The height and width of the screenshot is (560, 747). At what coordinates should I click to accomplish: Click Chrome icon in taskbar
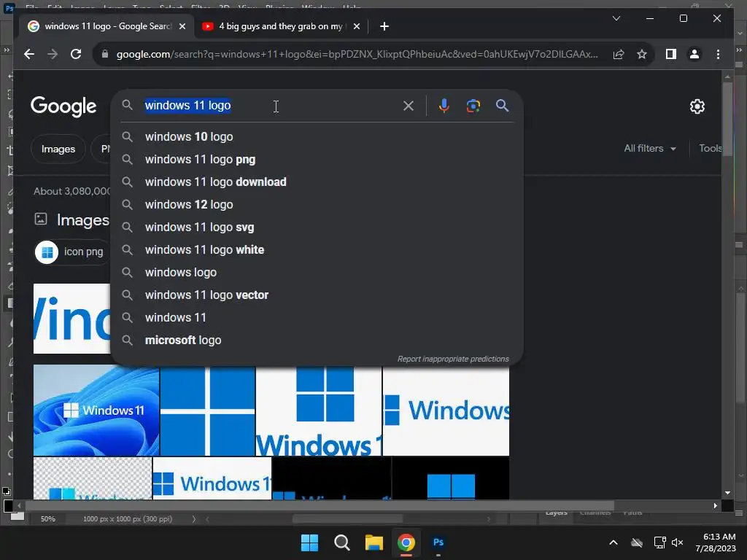coord(406,542)
